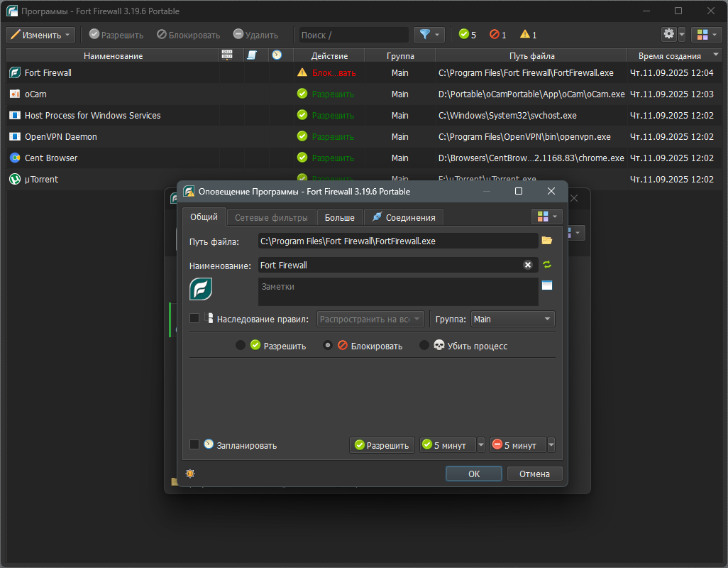This screenshot has height=568, width=728.
Task: Select the Убить процесс radio button
Action: click(x=424, y=345)
